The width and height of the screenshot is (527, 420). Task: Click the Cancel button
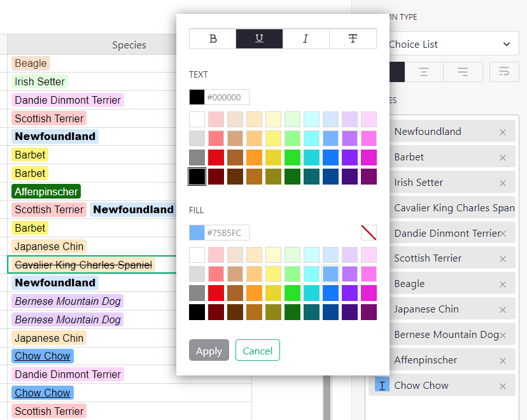click(x=257, y=350)
